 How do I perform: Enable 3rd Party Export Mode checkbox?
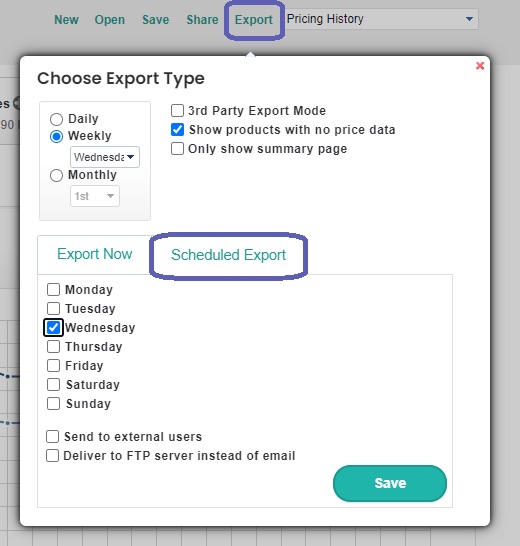[x=177, y=111]
